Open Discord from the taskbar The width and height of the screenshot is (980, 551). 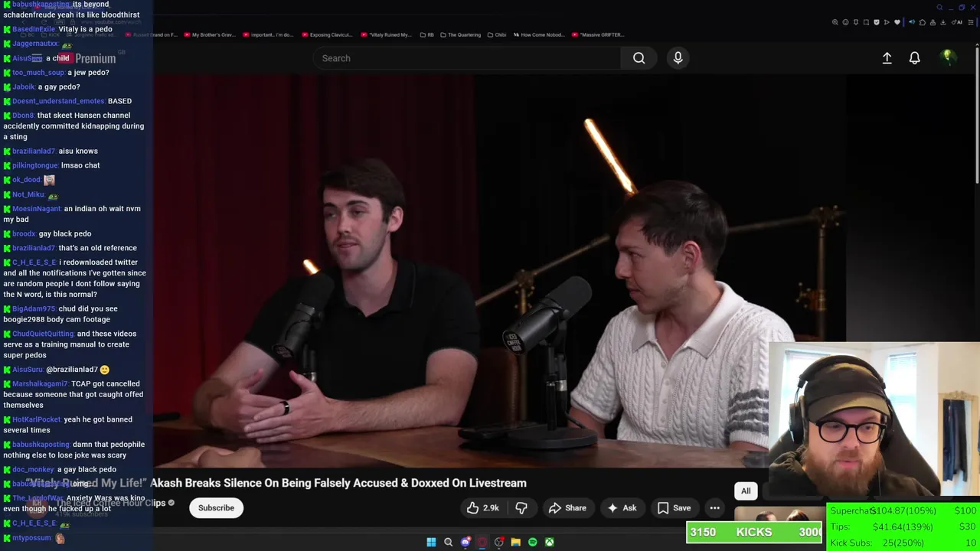(465, 542)
